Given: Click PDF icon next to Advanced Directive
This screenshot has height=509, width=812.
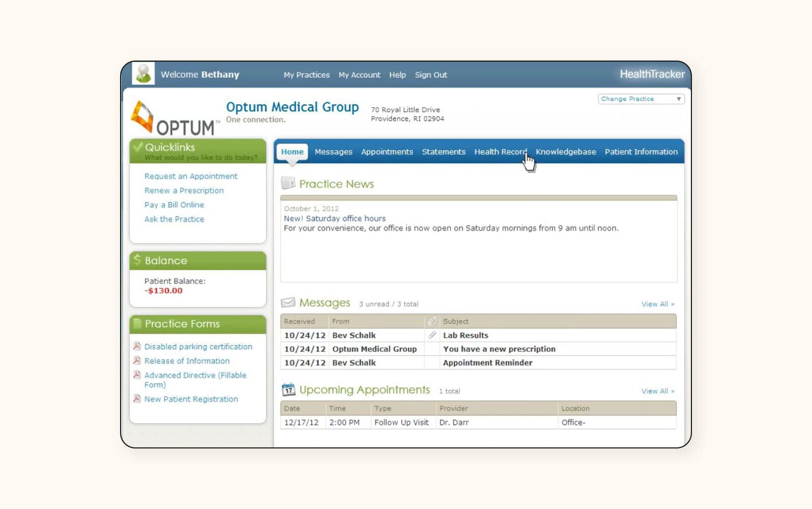Looking at the screenshot, I should (x=137, y=375).
